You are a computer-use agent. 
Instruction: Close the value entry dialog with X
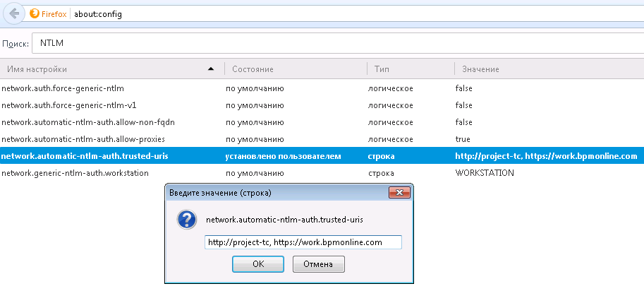[399, 192]
